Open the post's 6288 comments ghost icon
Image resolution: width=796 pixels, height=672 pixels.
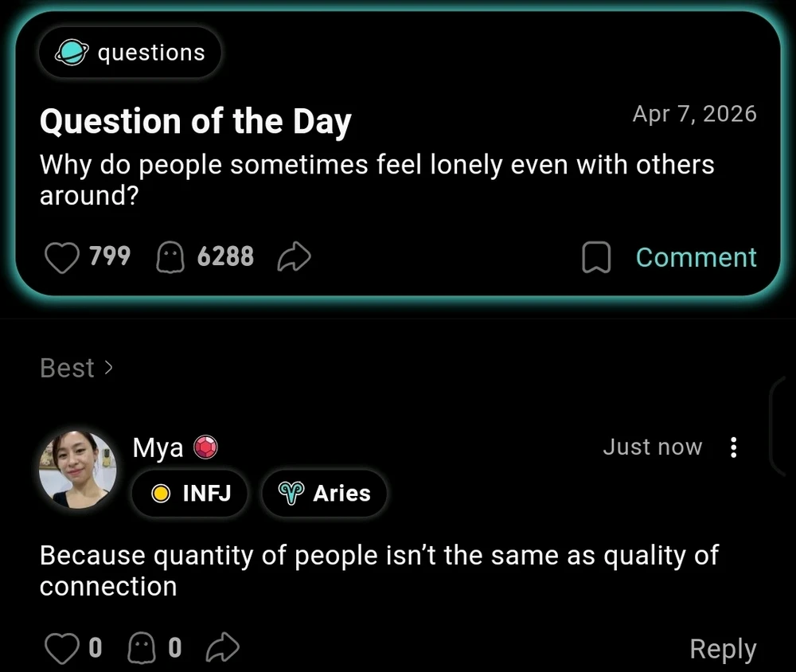pos(170,257)
